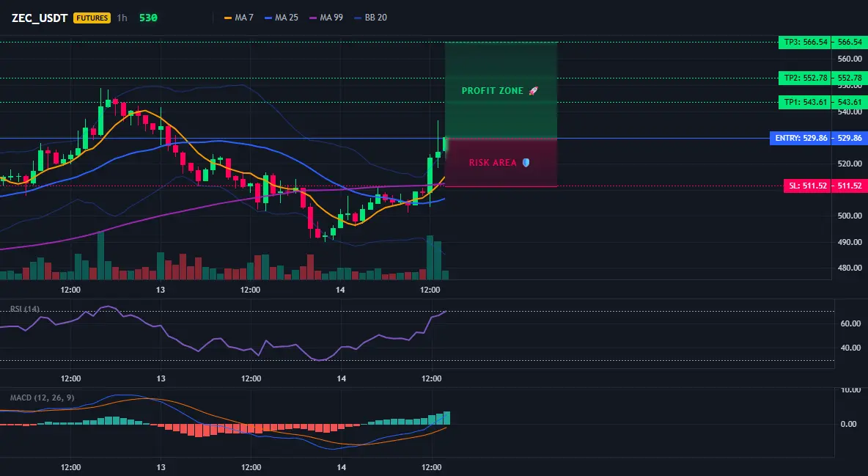Image resolution: width=868 pixels, height=476 pixels.
Task: Click the TP1: 543.61 label
Action: pyautogui.click(x=805, y=102)
